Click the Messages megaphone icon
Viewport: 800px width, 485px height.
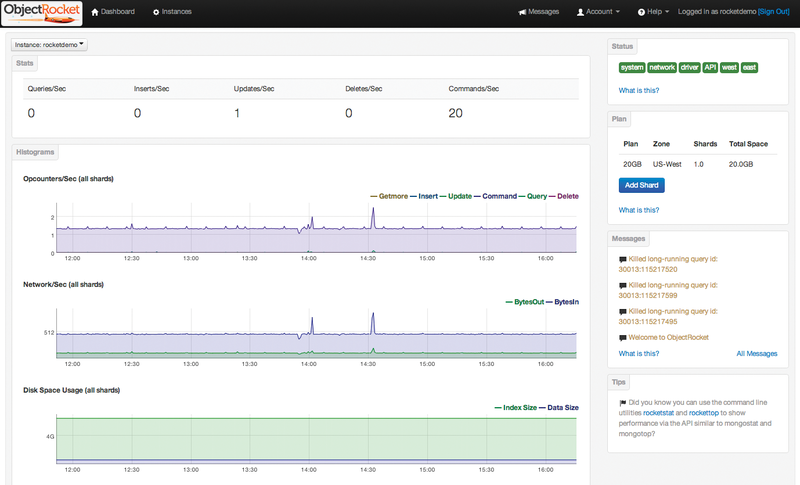point(522,12)
